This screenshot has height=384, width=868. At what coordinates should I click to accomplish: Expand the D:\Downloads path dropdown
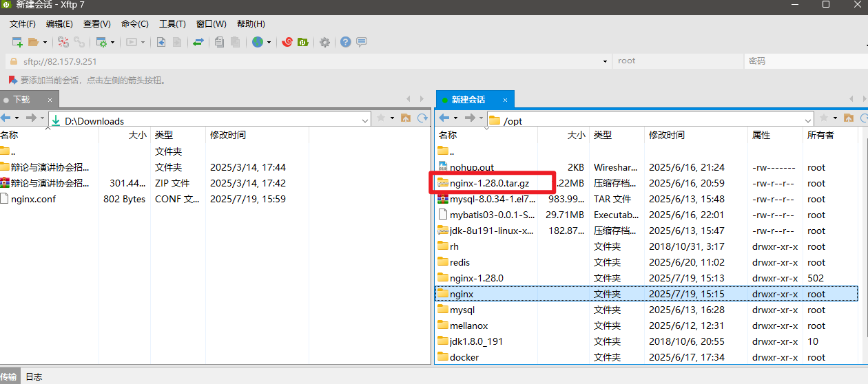(365, 120)
